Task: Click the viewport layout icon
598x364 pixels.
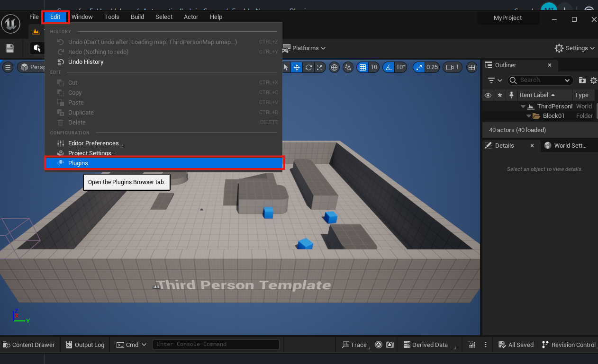Action: click(471, 67)
